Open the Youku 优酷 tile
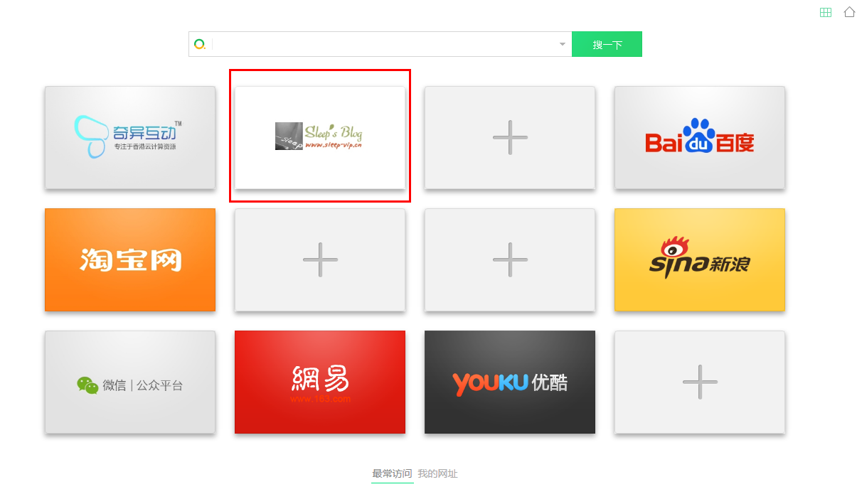Image resolution: width=857 pixels, height=504 pixels. [x=510, y=382]
